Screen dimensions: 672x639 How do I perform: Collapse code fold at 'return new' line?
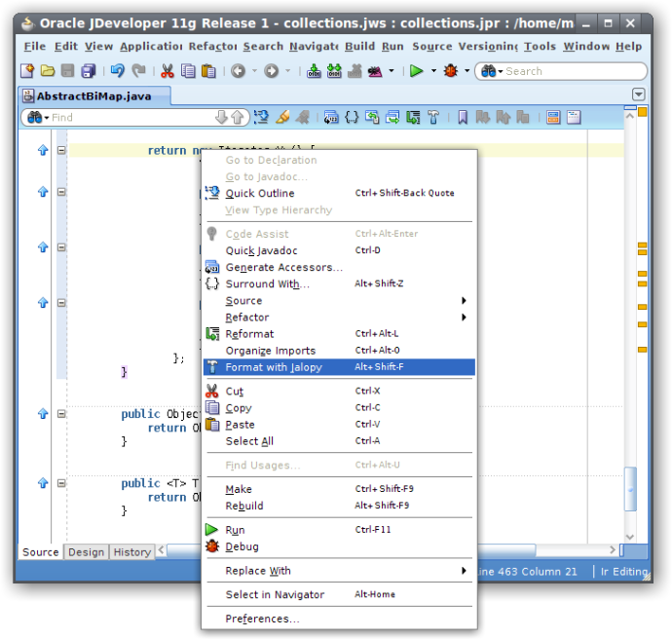click(61, 150)
